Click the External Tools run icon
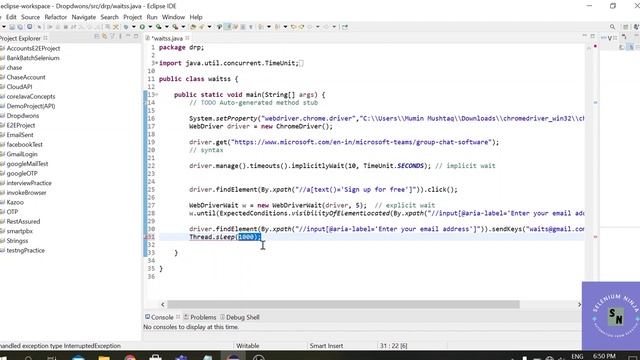This screenshot has height=360, width=640. [x=175, y=27]
